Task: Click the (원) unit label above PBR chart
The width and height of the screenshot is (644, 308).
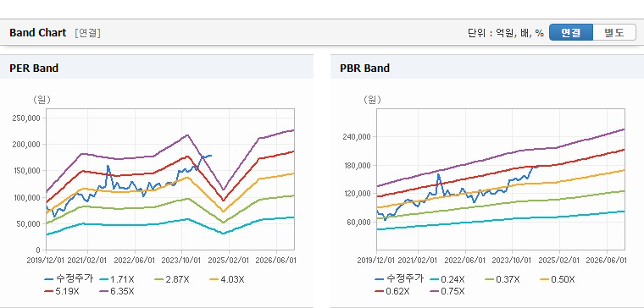Action: pos(372,99)
